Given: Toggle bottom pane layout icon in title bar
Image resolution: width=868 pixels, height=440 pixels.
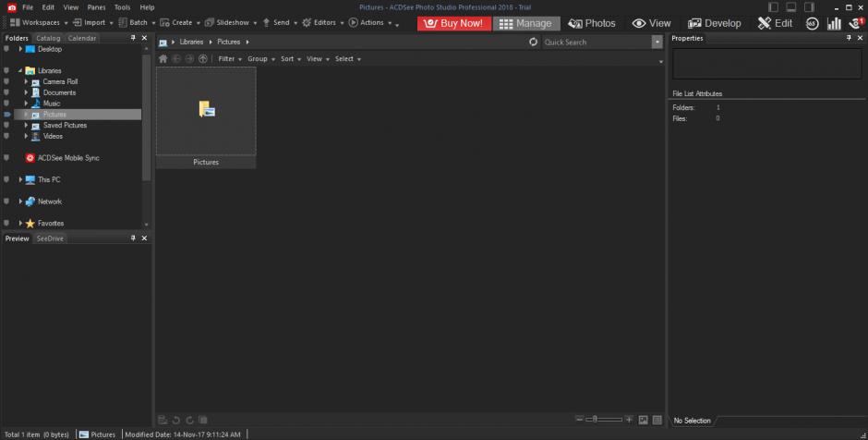Looking at the screenshot, I should (791, 7).
